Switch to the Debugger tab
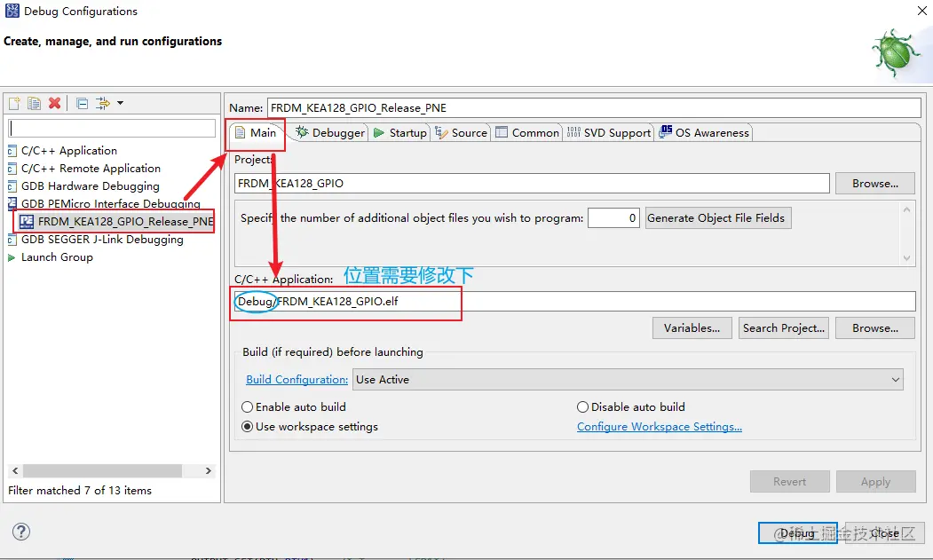The width and height of the screenshot is (933, 560). 330,133
